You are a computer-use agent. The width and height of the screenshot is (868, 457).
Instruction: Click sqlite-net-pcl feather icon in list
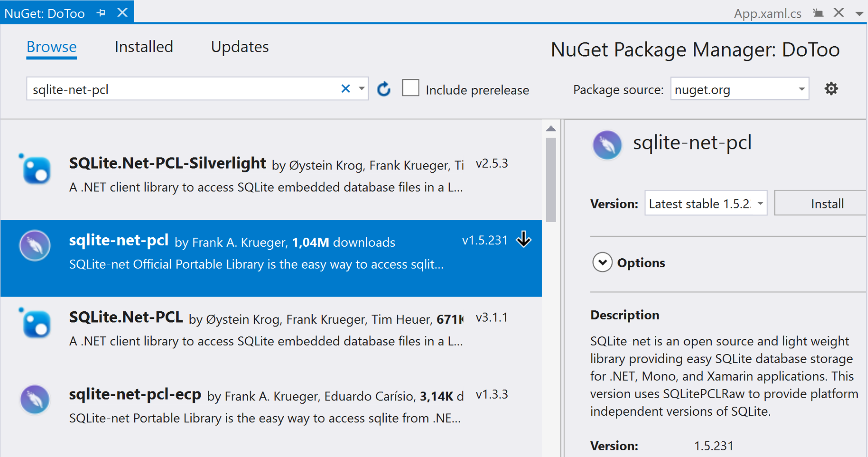pyautogui.click(x=35, y=245)
